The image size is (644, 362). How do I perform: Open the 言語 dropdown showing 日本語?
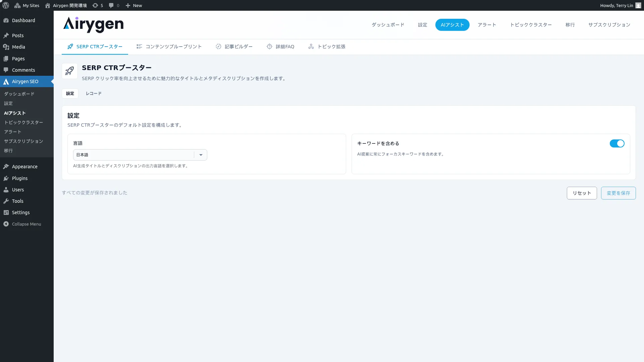tap(140, 155)
